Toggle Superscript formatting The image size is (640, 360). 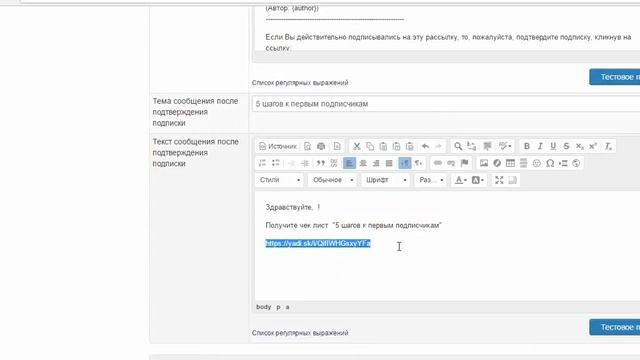pyautogui.click(x=593, y=146)
